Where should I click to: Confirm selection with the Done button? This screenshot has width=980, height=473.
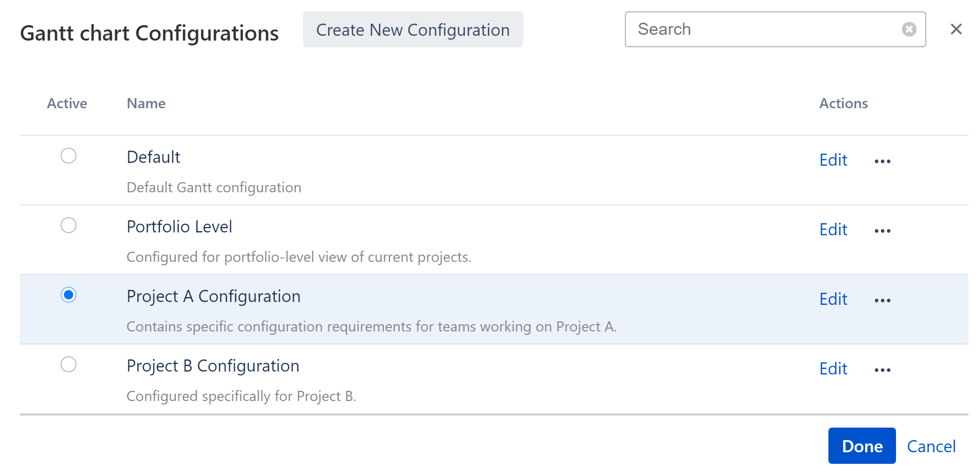tap(862, 446)
